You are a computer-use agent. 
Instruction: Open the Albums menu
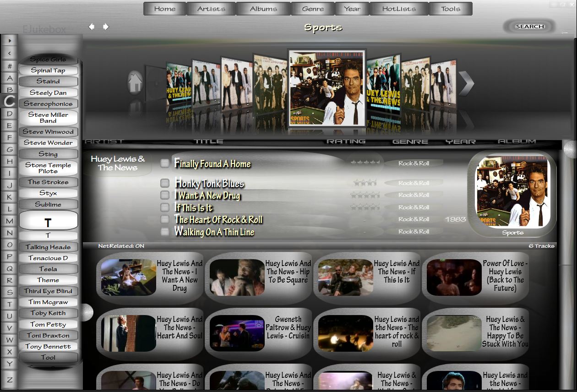coord(263,9)
